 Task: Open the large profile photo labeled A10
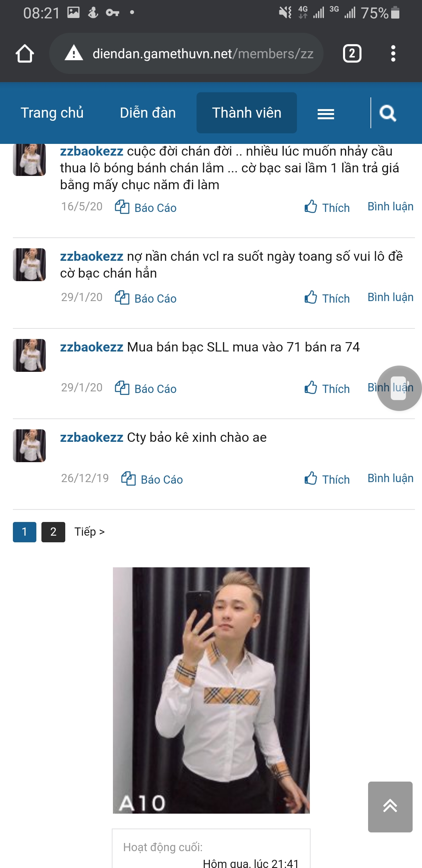[211, 690]
